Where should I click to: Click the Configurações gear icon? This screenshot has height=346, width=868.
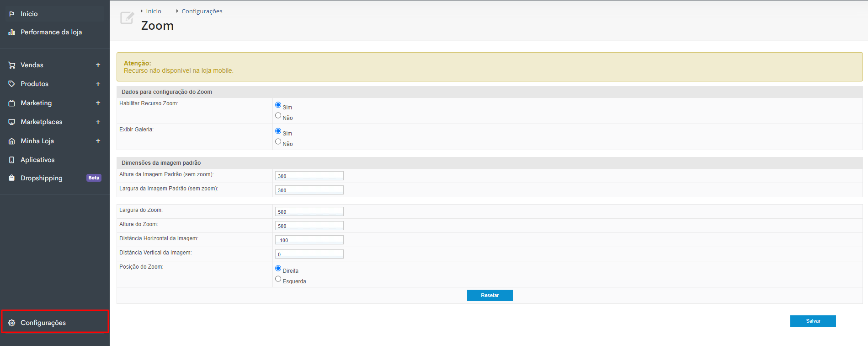12,323
